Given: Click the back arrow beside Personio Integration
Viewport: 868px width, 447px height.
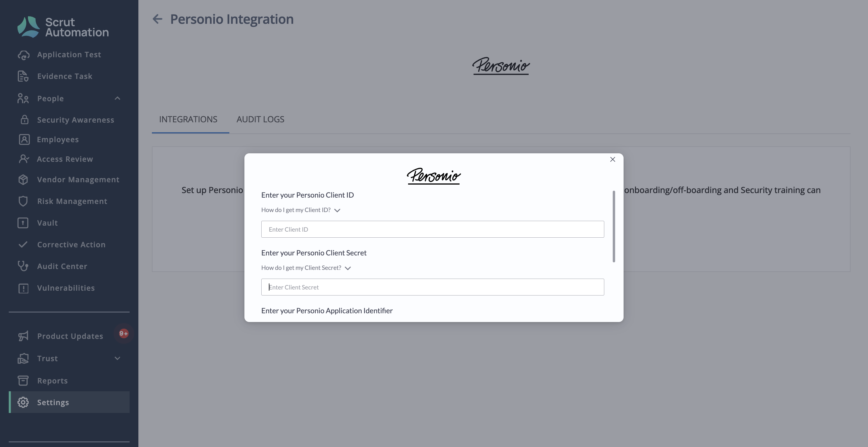Looking at the screenshot, I should point(157,19).
